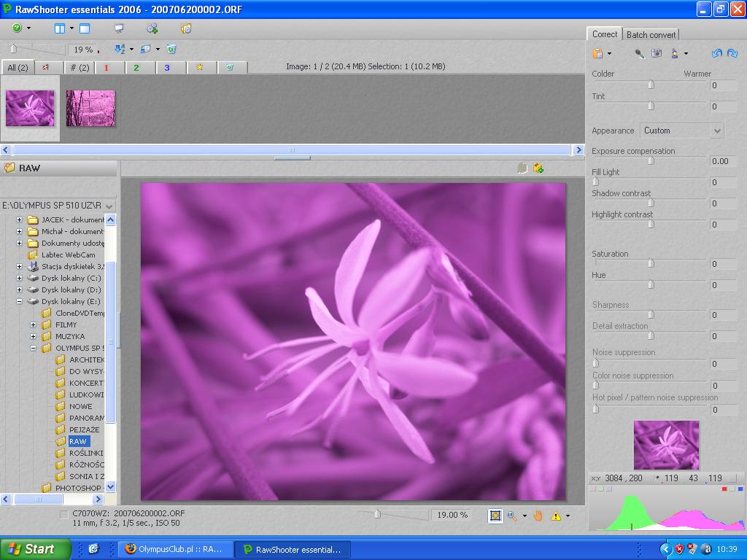Click the fit-to-window zoom icon
Screen dimensions: 747x560
496,516
